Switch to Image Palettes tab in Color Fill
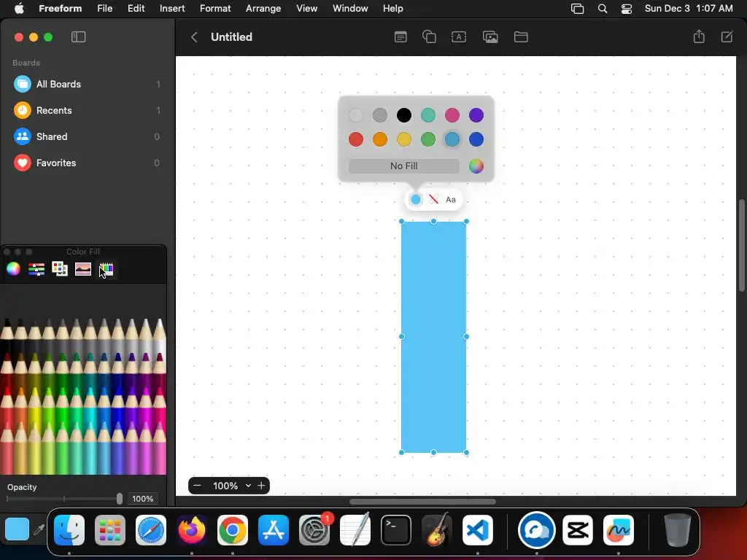This screenshot has width=747, height=560. point(83,269)
